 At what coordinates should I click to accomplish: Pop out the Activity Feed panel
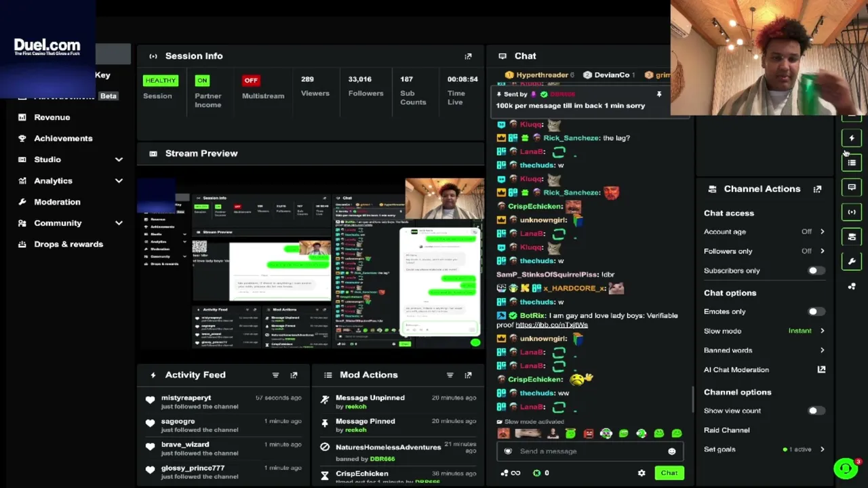294,375
